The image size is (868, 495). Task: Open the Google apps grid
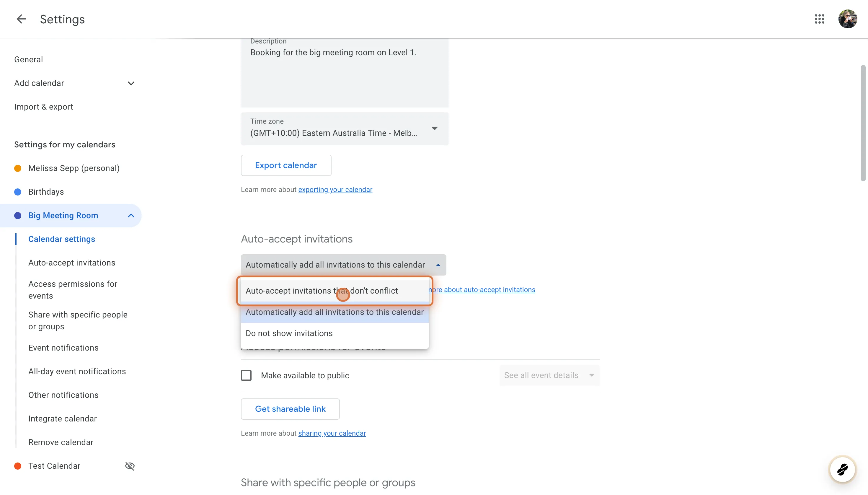pyautogui.click(x=819, y=19)
